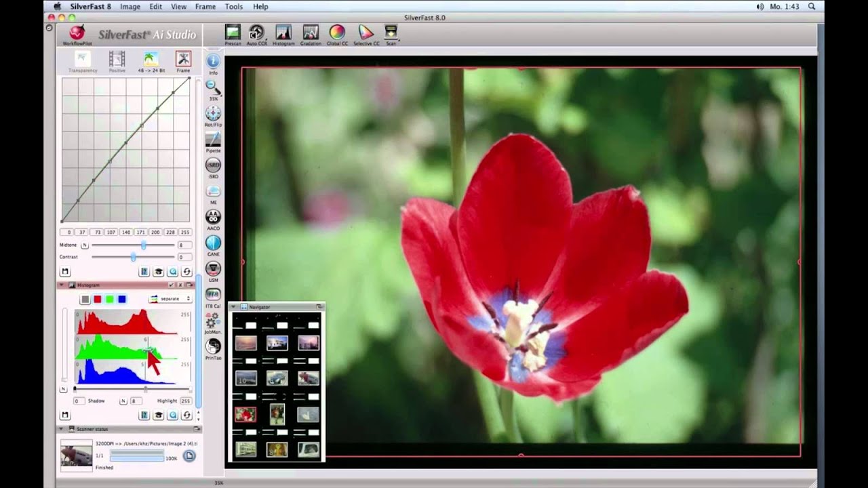The image size is (868, 488).
Task: Open the JobMan. job manager
Action: [213, 323]
